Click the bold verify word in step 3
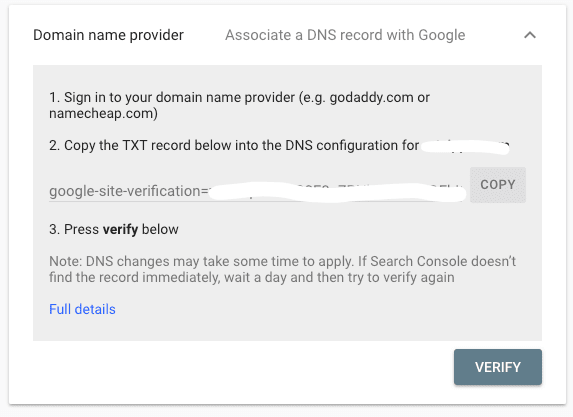The image size is (573, 417). (x=120, y=230)
